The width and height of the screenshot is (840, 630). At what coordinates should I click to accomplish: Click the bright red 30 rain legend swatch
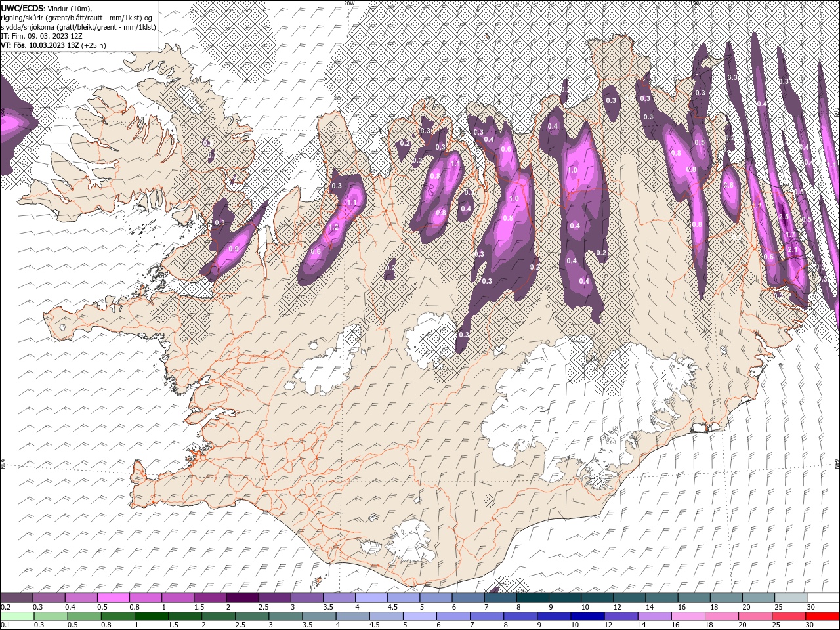click(x=823, y=616)
